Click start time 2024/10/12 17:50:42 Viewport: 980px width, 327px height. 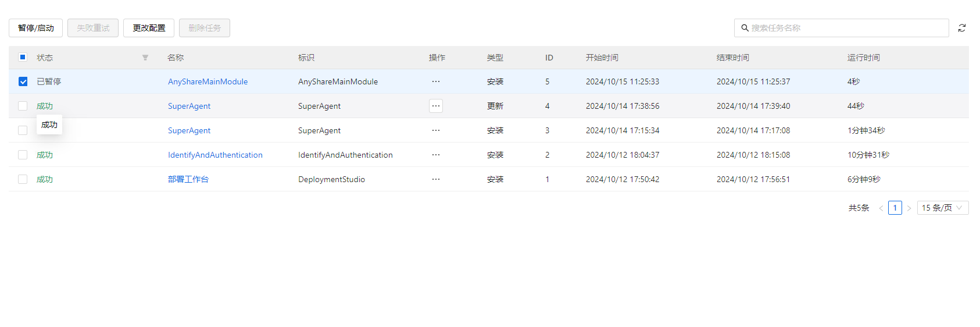click(x=623, y=179)
